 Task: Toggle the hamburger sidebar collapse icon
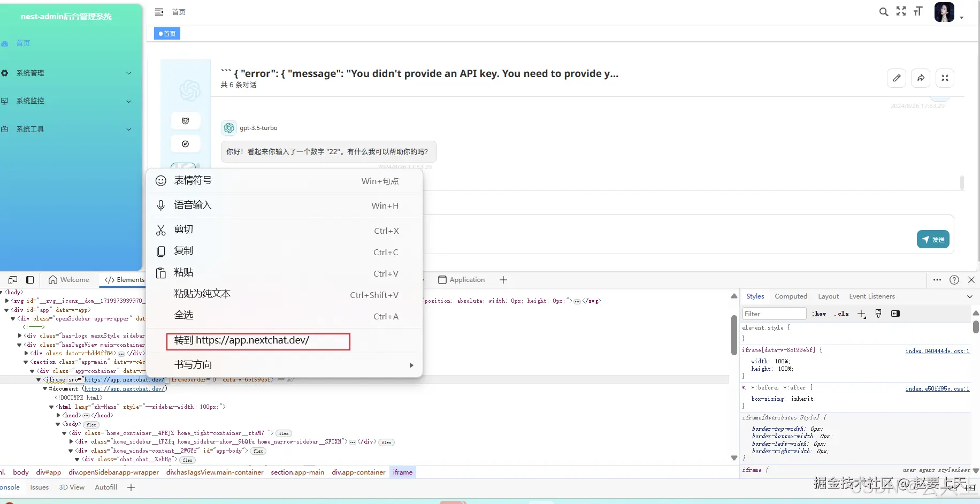[x=159, y=12]
